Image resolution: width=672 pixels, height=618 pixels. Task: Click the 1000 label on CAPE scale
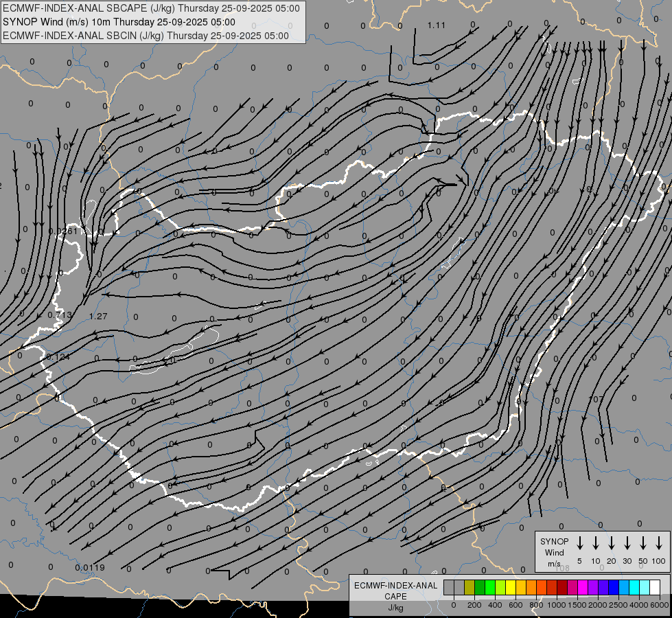tap(556, 605)
